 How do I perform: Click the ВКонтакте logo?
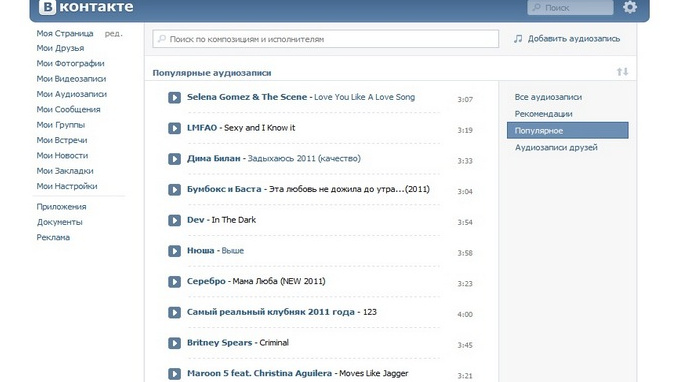[x=86, y=7]
